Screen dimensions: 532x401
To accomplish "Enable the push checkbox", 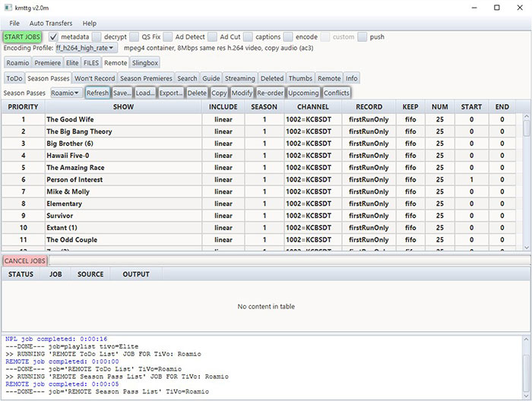I will click(x=363, y=37).
